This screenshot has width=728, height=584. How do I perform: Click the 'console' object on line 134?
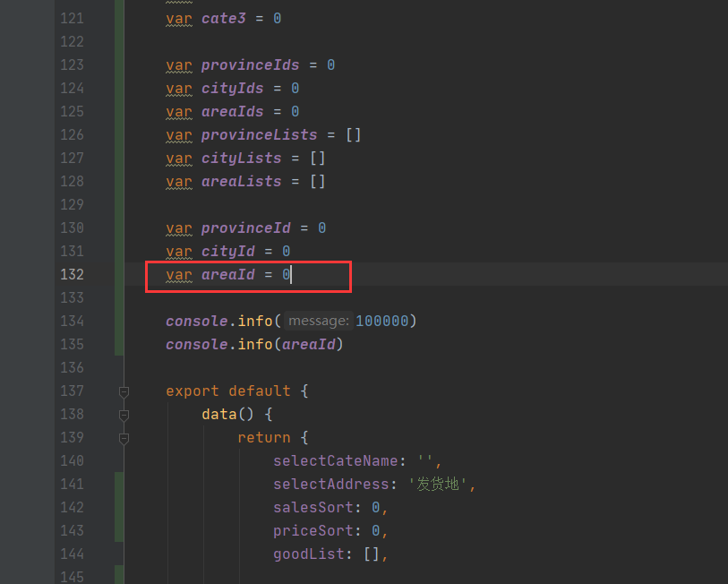click(197, 321)
